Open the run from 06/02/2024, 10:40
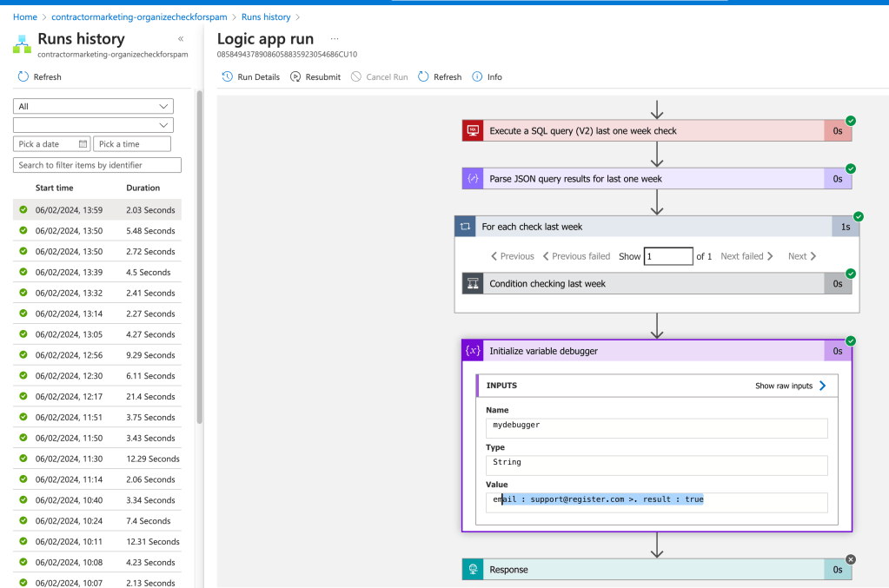The width and height of the screenshot is (889, 588). pos(97,500)
